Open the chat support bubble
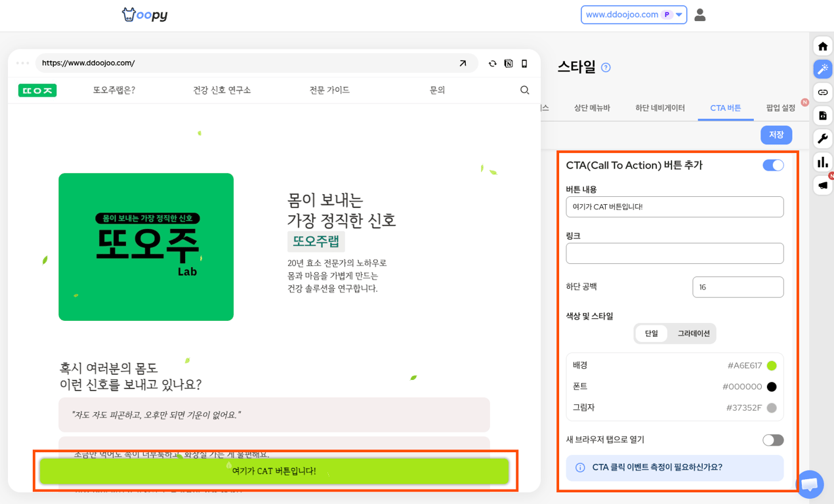Screen dimensions: 834x504 pyautogui.click(x=810, y=485)
